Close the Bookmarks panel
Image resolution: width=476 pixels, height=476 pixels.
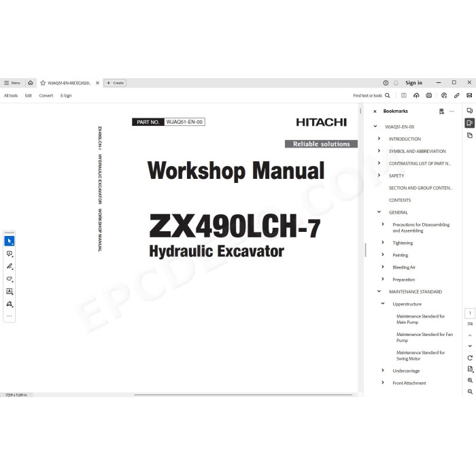pos(375,112)
